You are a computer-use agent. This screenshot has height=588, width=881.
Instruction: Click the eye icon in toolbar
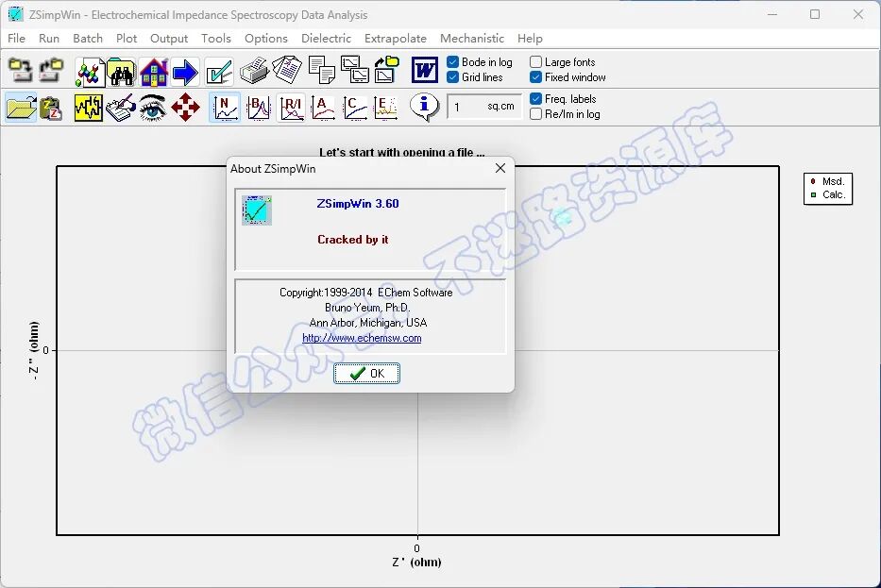coord(152,108)
